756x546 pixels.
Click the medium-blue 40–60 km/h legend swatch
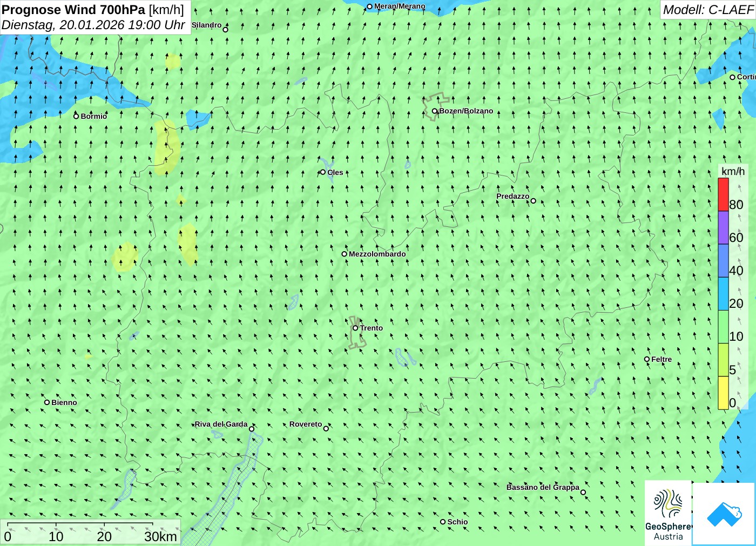pyautogui.click(x=723, y=261)
